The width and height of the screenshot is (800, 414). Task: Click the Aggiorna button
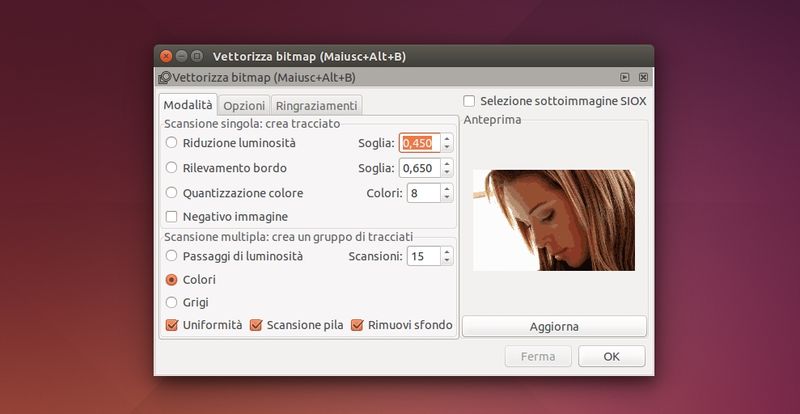[554, 326]
